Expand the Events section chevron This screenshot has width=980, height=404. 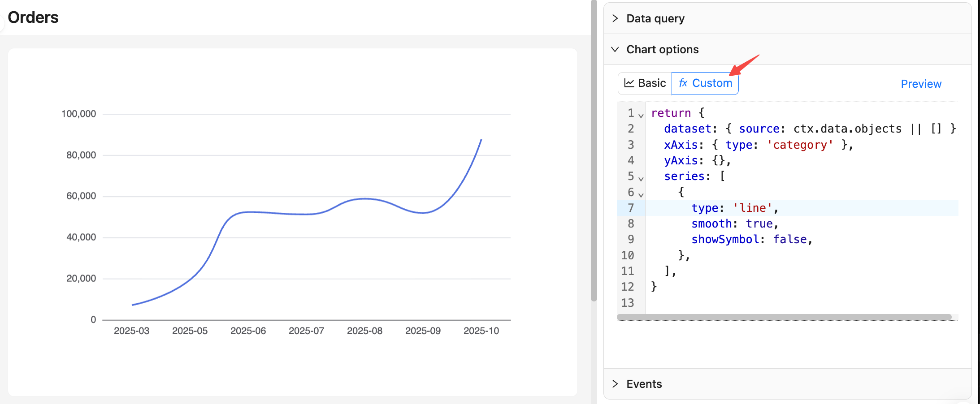click(615, 384)
